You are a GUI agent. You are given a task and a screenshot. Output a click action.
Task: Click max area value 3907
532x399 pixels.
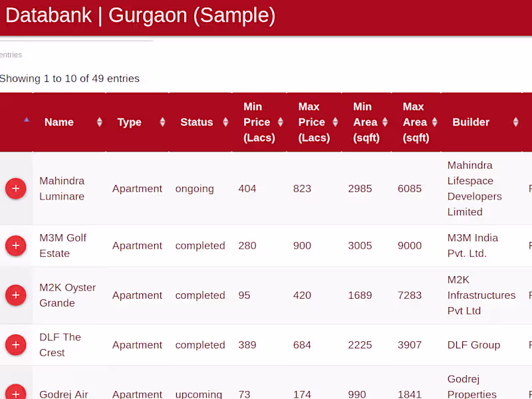coord(410,345)
